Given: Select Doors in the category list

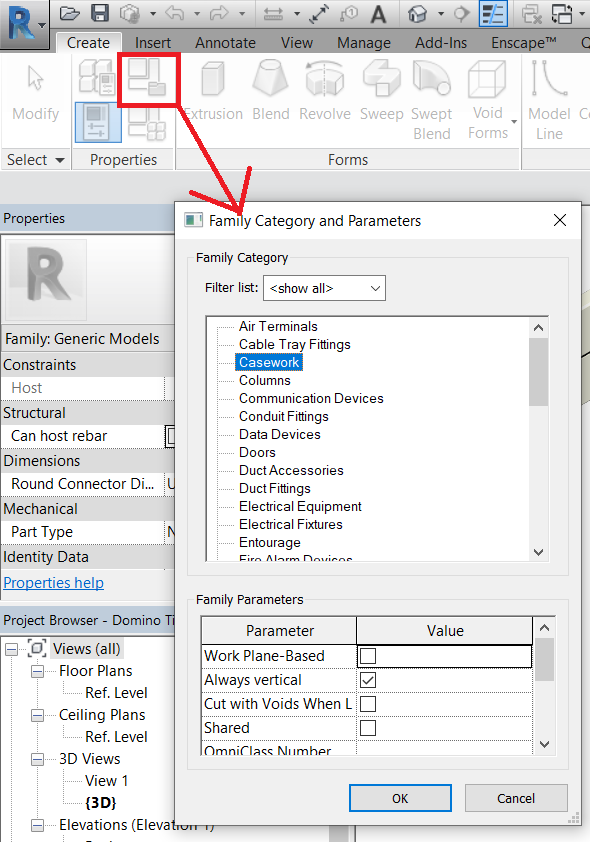Looking at the screenshot, I should [x=257, y=452].
